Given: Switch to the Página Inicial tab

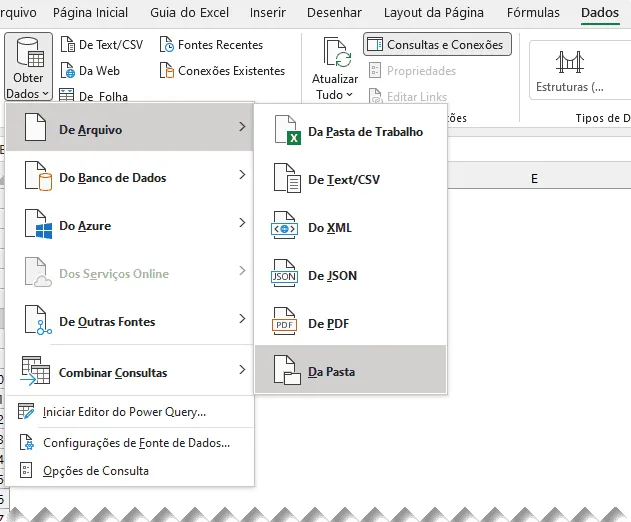Looking at the screenshot, I should coord(90,12).
